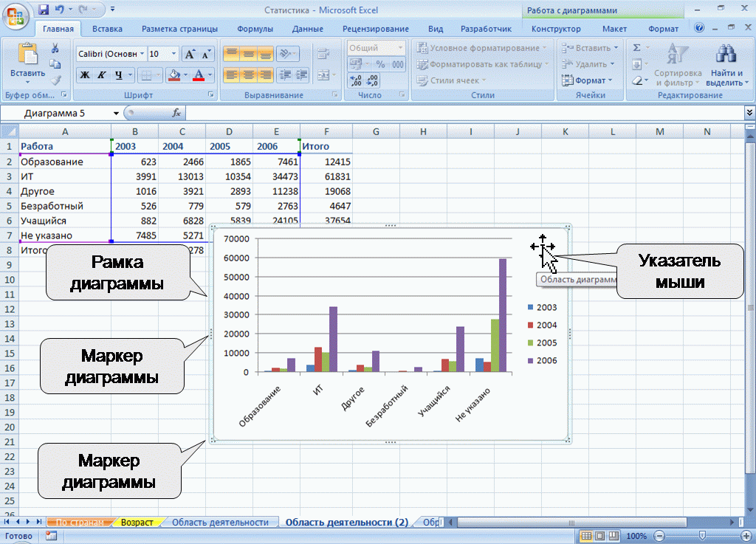Toggle bold formatting with Ж button
Viewport: 756px width, 544px height.
click(85, 75)
